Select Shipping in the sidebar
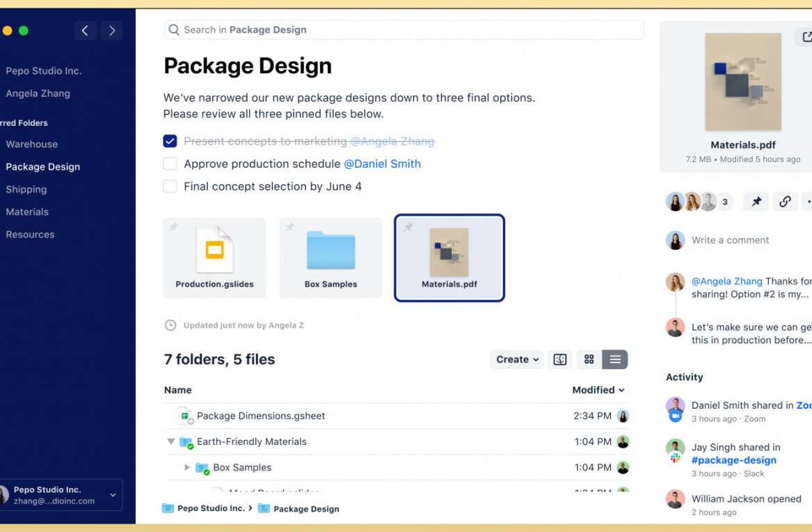Image resolution: width=812 pixels, height=532 pixels. [x=26, y=189]
